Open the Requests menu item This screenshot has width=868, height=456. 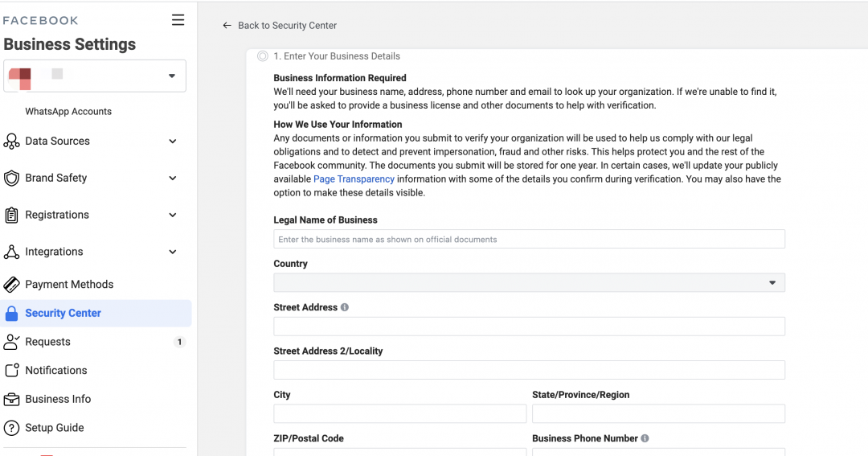point(48,342)
